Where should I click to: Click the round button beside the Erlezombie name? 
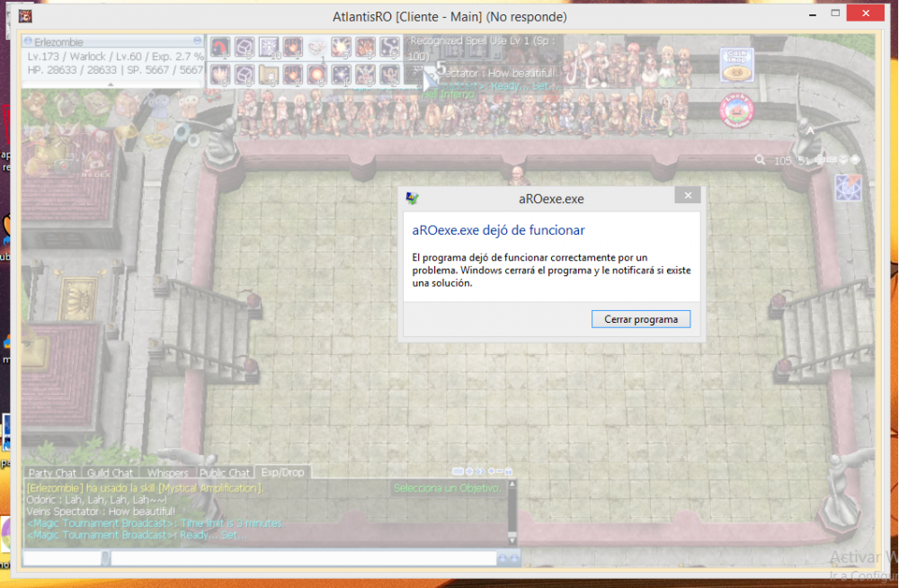coord(28,41)
